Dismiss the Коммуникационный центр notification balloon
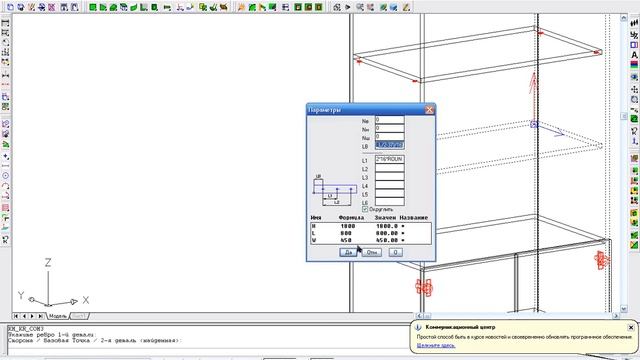640x360 pixels. (631, 327)
